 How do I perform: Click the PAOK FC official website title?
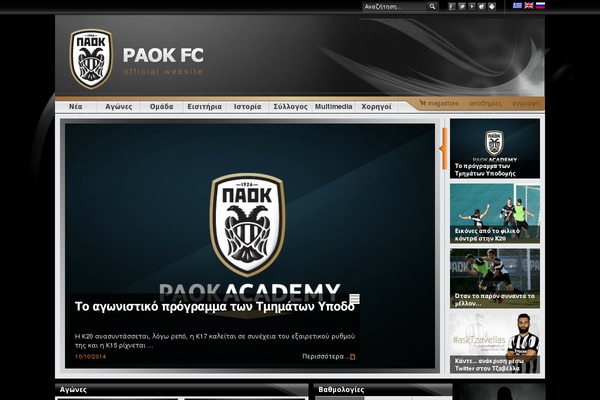pos(163,61)
